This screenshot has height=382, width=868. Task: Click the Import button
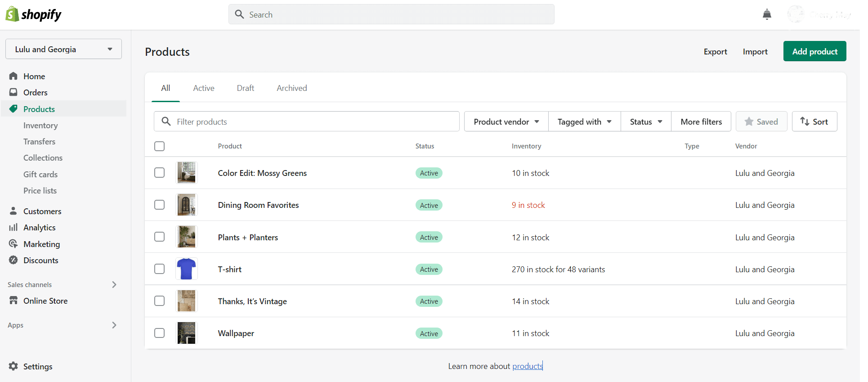pyautogui.click(x=755, y=52)
